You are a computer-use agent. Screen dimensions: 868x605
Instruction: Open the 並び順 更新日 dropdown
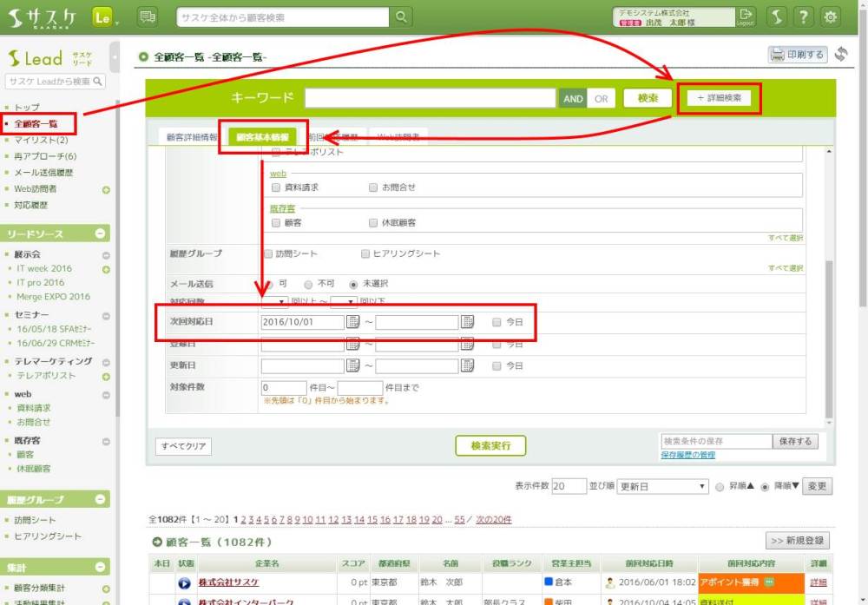[x=663, y=486]
